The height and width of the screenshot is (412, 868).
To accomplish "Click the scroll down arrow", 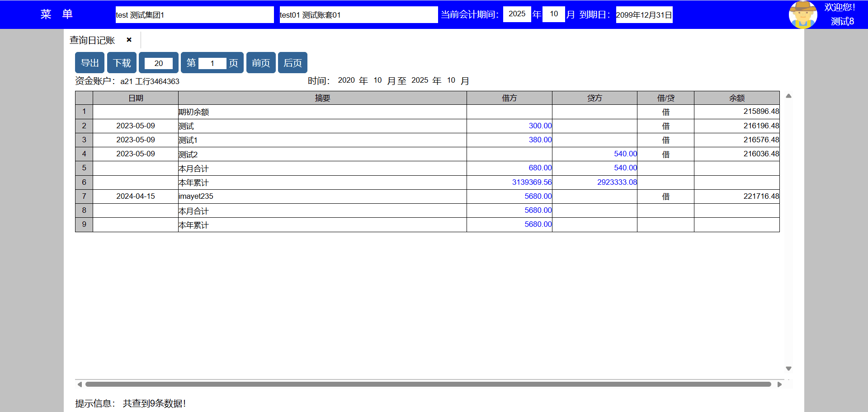I will (x=788, y=369).
